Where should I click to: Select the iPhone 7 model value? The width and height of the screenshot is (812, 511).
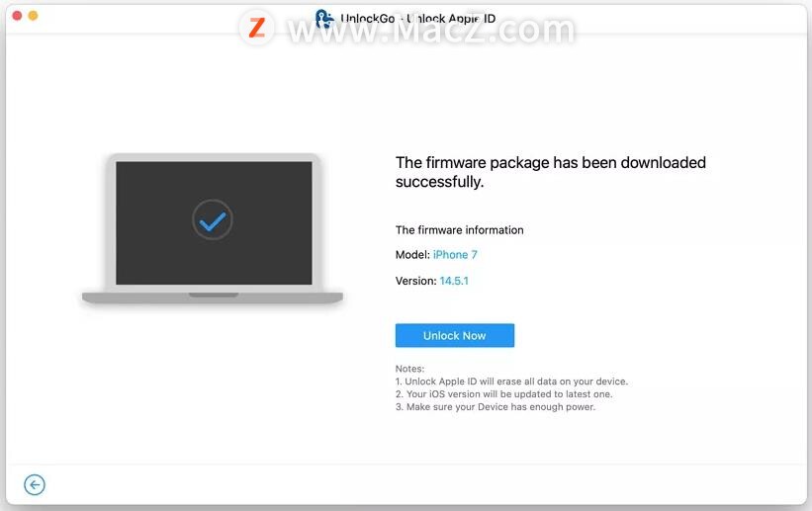[x=455, y=255]
